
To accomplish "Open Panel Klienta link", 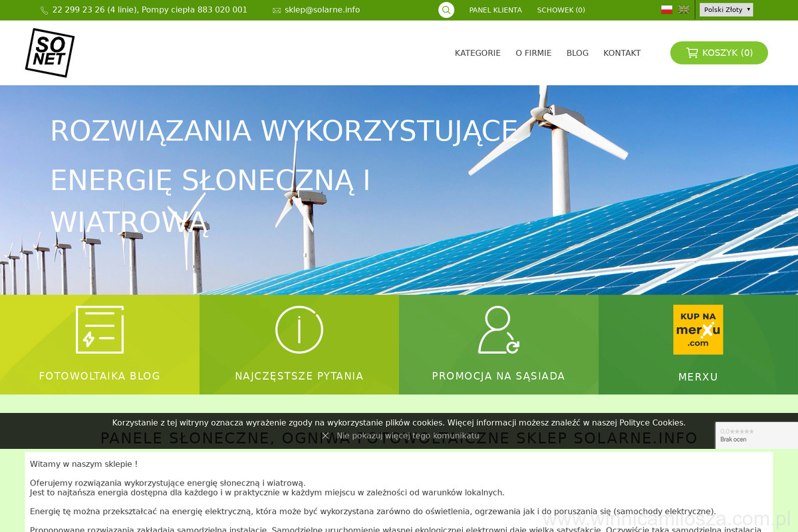I will click(495, 10).
